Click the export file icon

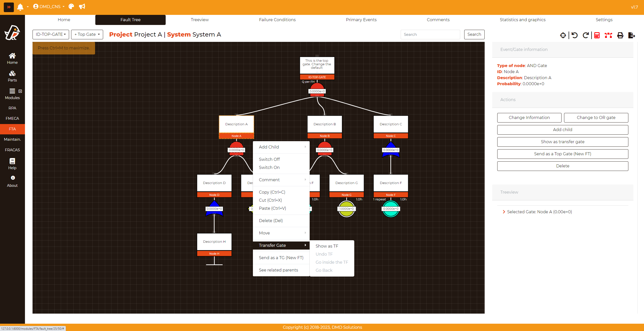pos(631,35)
